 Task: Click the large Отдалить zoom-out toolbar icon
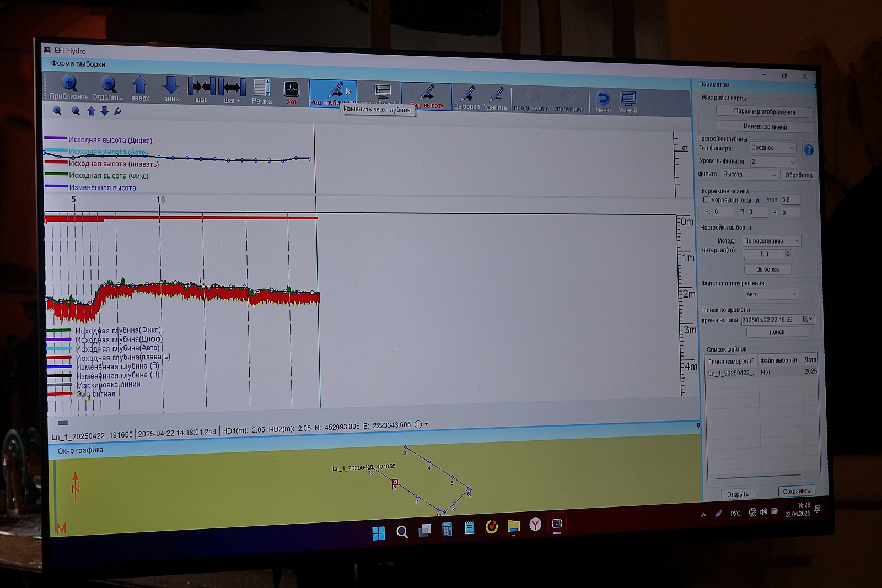click(108, 85)
